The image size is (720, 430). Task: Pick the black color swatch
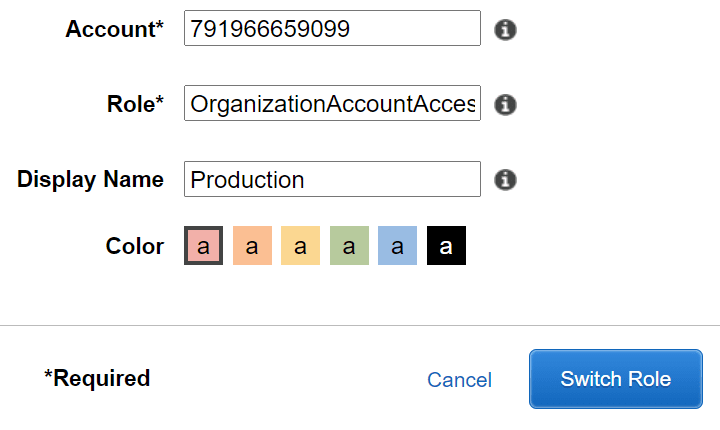coord(446,246)
